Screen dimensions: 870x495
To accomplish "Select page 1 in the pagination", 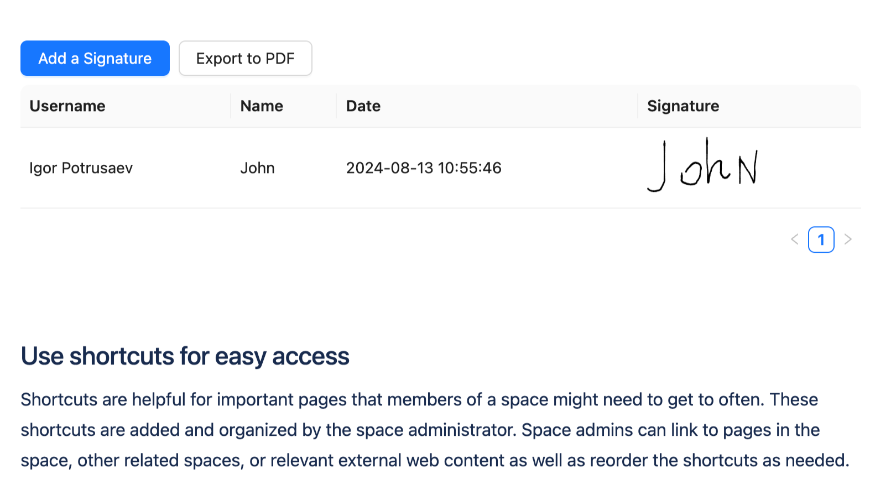I will [x=821, y=240].
